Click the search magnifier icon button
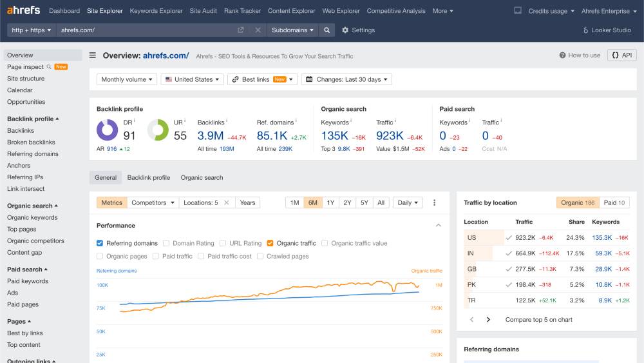644x363 pixels. 327,30
